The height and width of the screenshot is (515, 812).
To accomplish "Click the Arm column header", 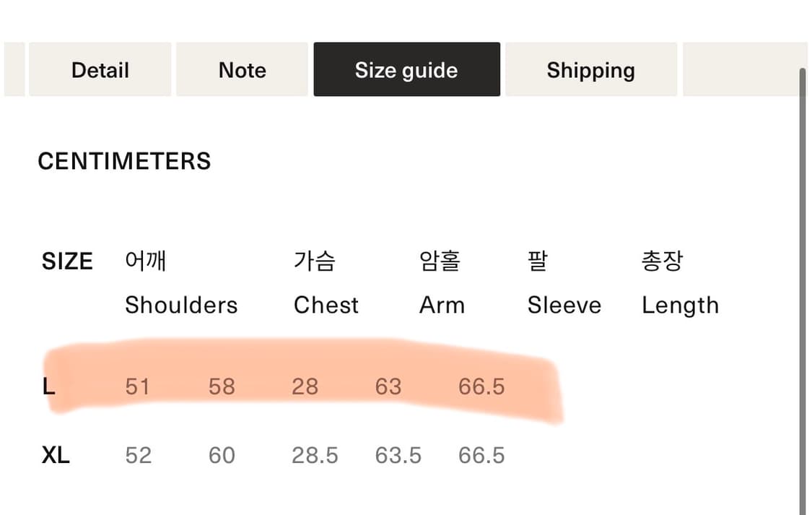I will coord(442,305).
